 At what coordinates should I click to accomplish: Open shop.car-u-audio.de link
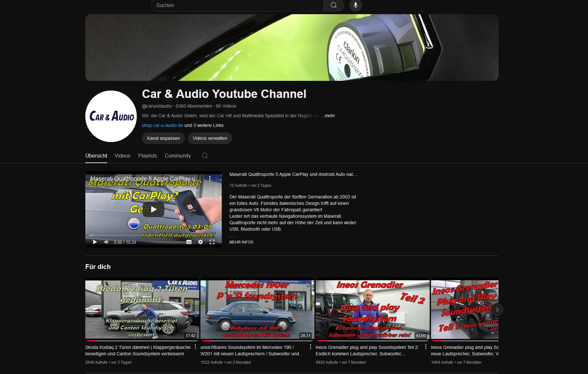point(162,125)
